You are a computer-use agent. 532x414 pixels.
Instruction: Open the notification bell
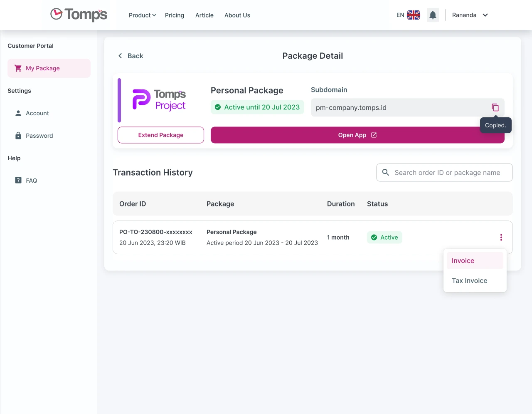(433, 15)
